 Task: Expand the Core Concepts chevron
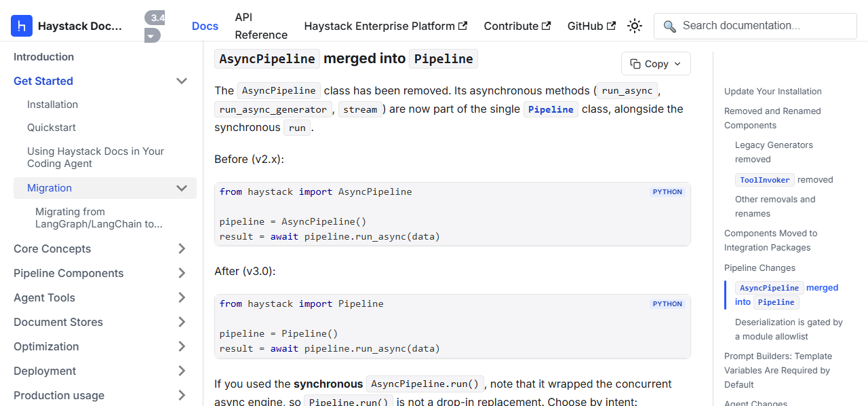(182, 248)
